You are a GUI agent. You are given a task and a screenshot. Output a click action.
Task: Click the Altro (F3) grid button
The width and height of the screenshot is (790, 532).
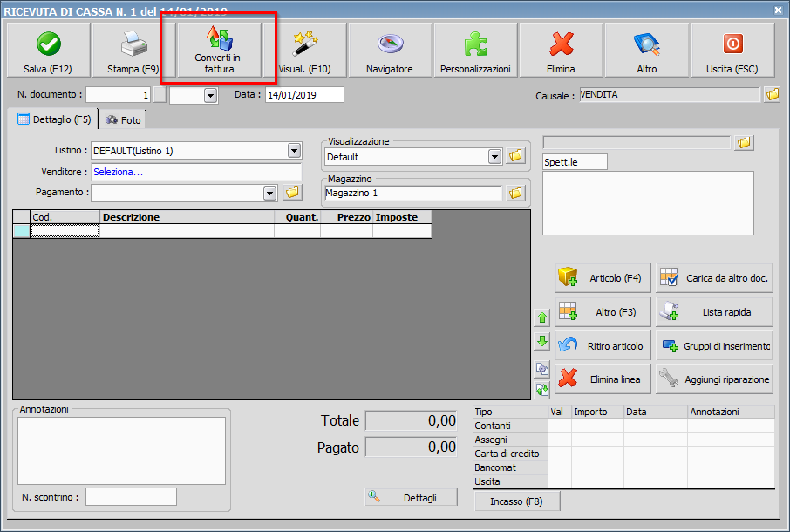point(603,312)
